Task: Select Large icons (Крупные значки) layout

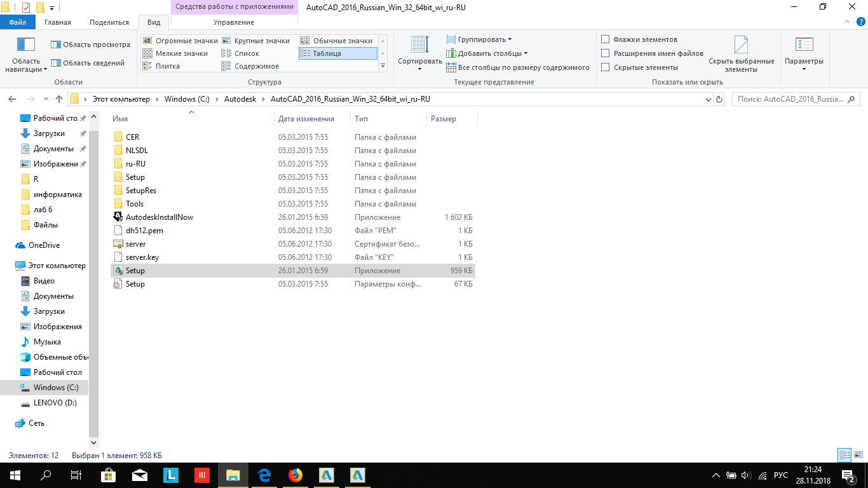Action: 255,41
